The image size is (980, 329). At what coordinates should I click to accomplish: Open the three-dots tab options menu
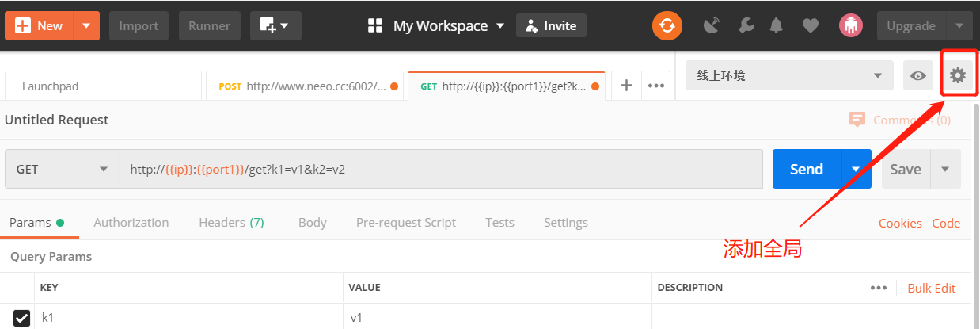click(x=656, y=86)
